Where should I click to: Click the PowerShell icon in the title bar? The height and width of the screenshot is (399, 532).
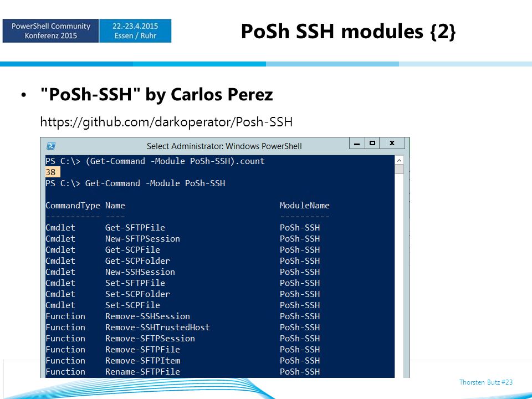click(51, 146)
